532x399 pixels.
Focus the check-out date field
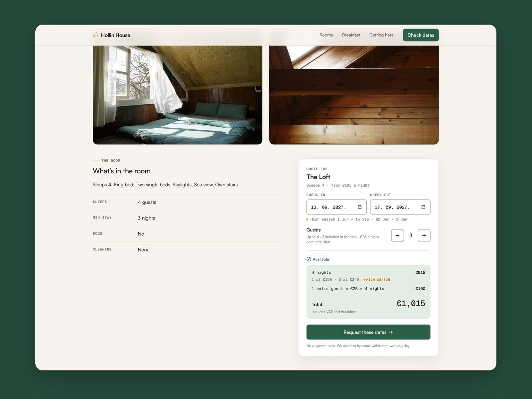(x=400, y=207)
